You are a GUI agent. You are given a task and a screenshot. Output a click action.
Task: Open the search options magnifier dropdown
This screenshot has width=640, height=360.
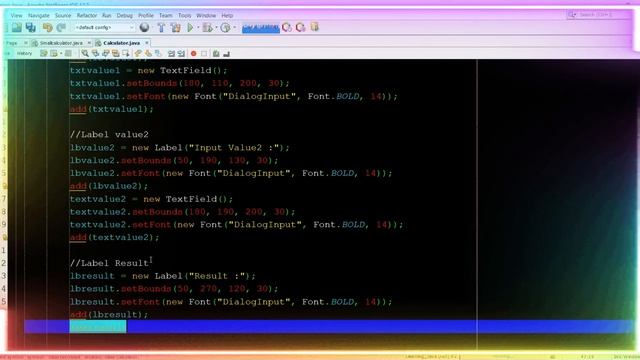(572, 15)
